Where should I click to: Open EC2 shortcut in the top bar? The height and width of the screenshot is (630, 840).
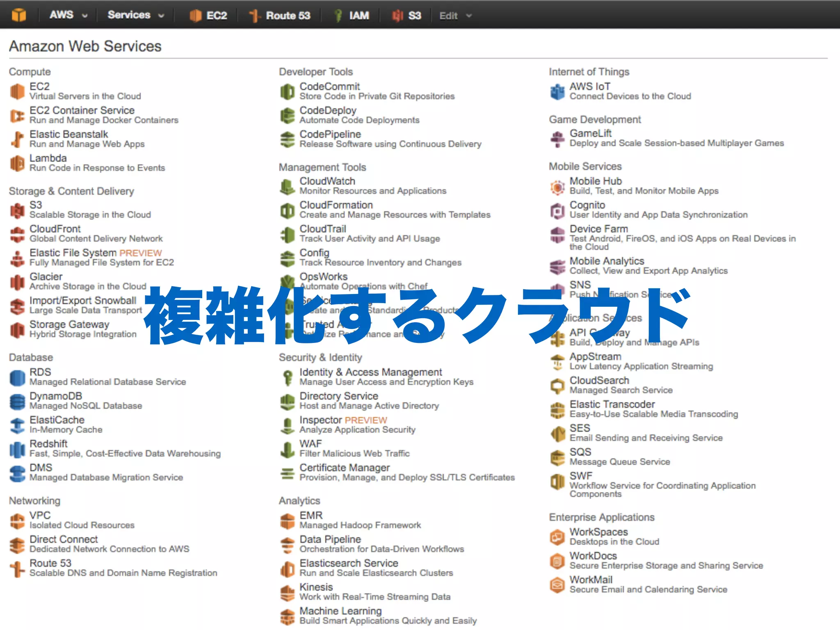tap(208, 16)
